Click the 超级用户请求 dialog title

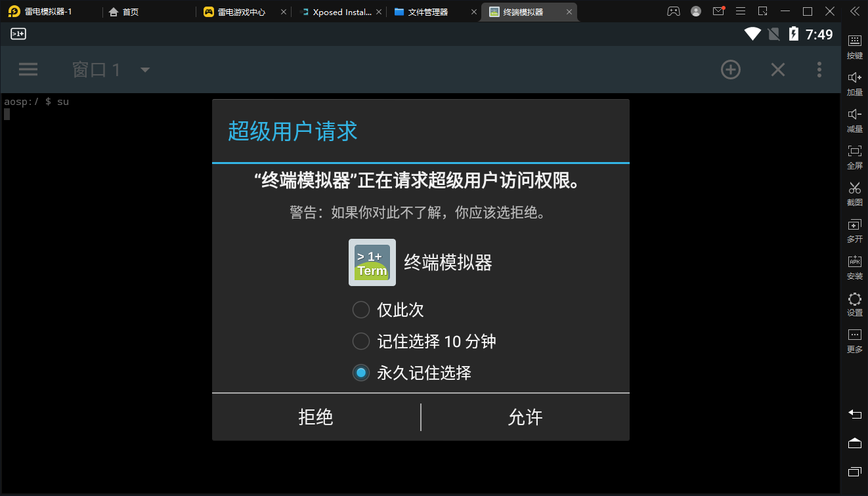(x=293, y=131)
